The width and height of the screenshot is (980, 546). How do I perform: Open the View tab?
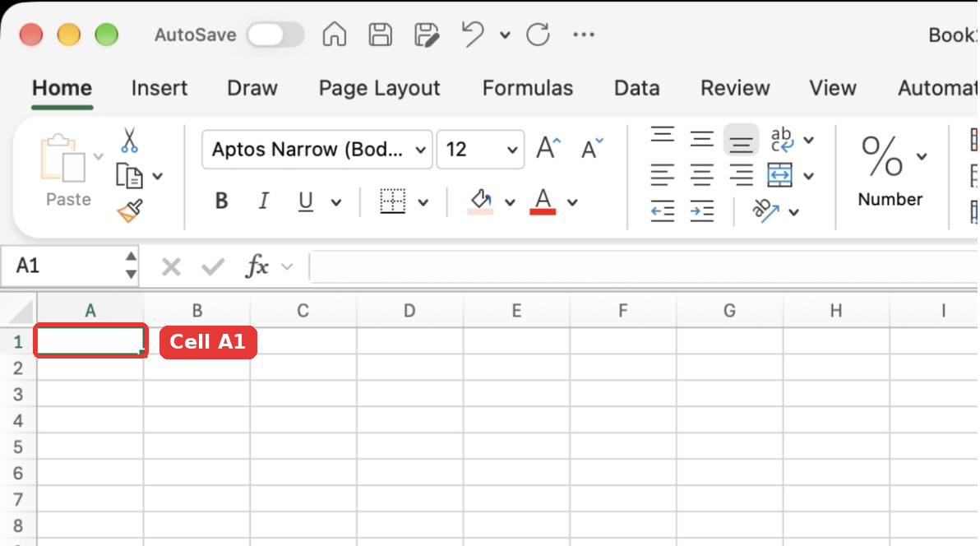[x=833, y=88]
